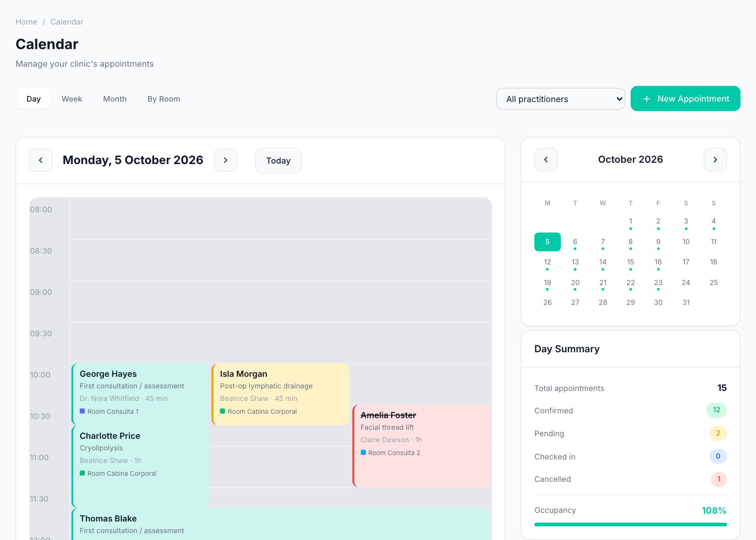756x540 pixels.
Task: Select October 6 in mini calendar
Action: pos(575,242)
